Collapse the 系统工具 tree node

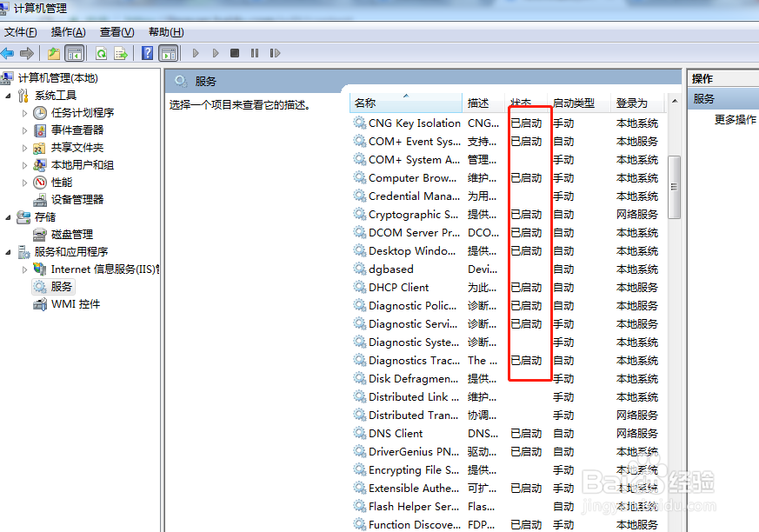pyautogui.click(x=8, y=96)
